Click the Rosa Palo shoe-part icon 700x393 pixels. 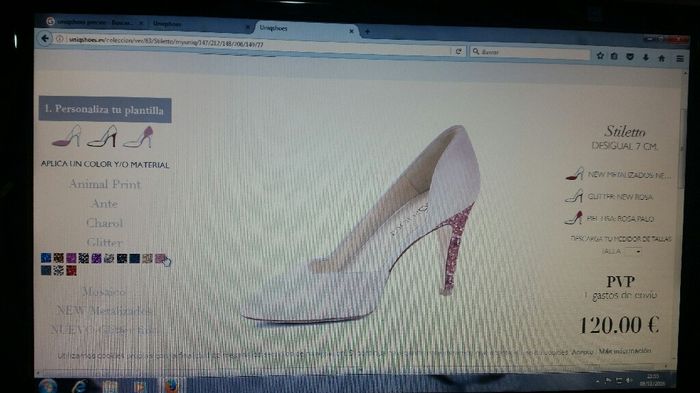point(574,217)
